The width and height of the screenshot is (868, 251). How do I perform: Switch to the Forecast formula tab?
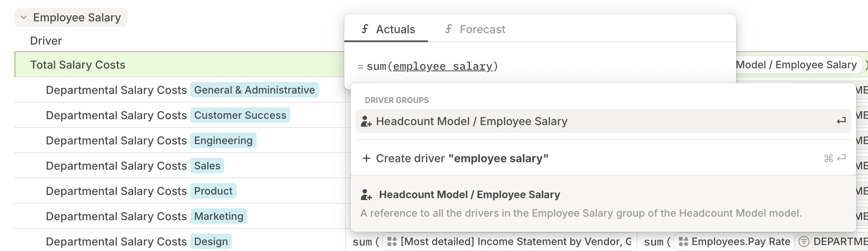point(475,29)
